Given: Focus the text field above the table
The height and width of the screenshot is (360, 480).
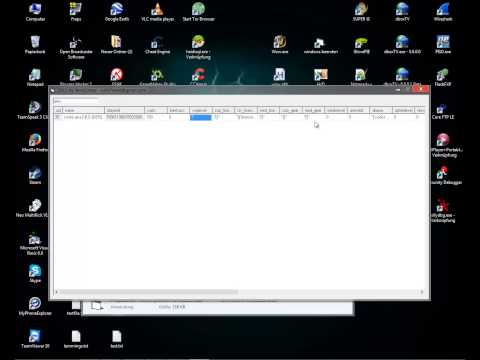Looking at the screenshot, I should [76, 101].
